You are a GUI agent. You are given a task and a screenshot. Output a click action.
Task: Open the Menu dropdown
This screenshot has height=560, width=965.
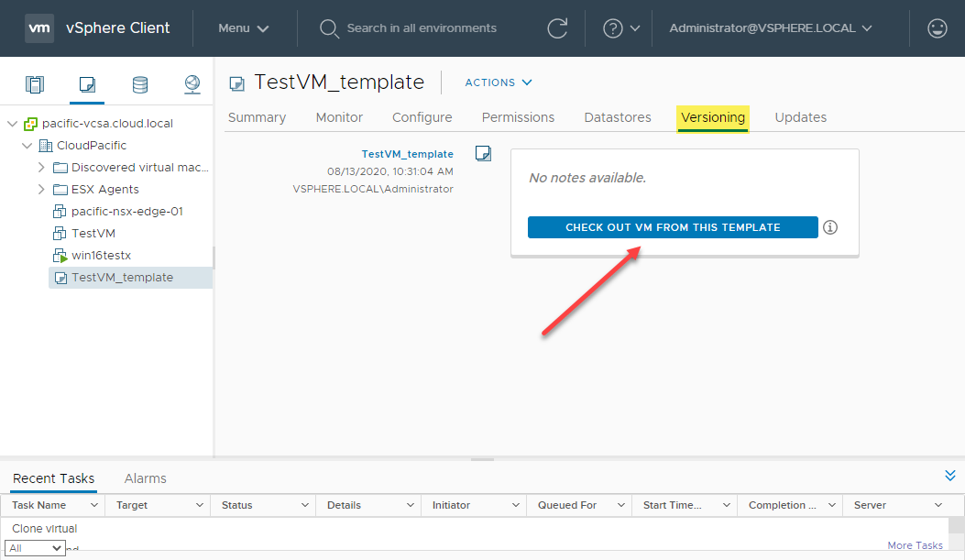pos(244,28)
